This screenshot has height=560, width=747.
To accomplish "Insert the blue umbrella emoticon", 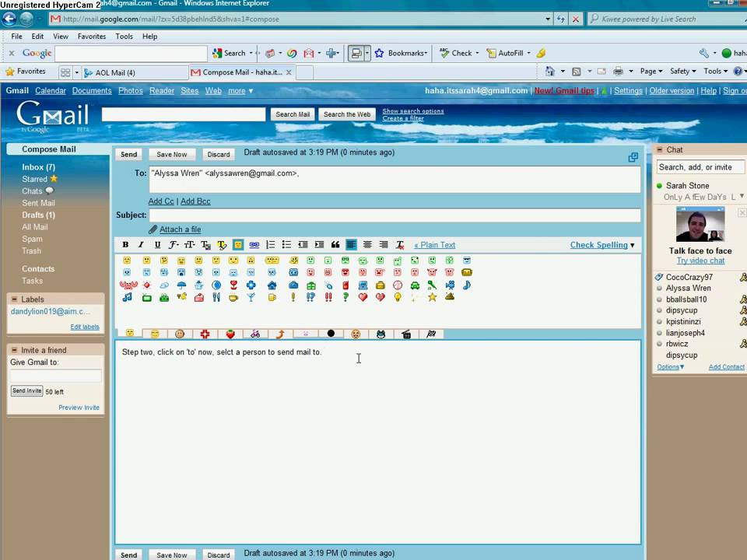I will pos(181,285).
